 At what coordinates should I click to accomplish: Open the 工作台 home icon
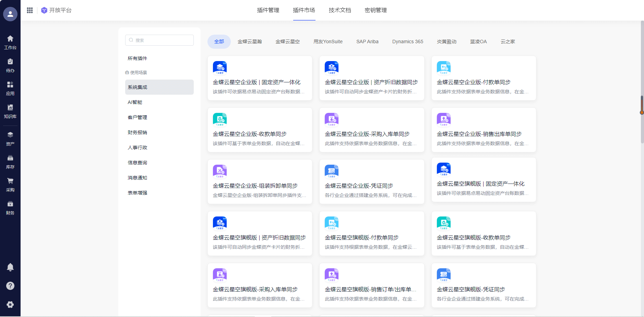10,42
